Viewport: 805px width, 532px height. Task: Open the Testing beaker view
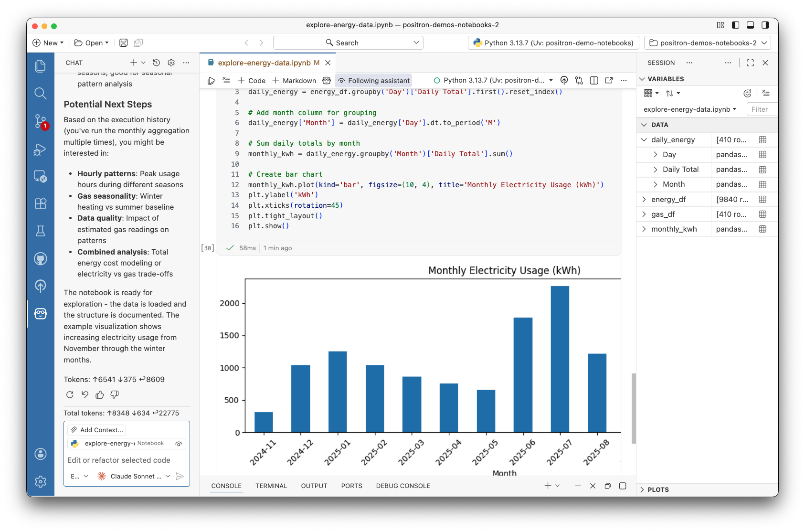tap(41, 231)
